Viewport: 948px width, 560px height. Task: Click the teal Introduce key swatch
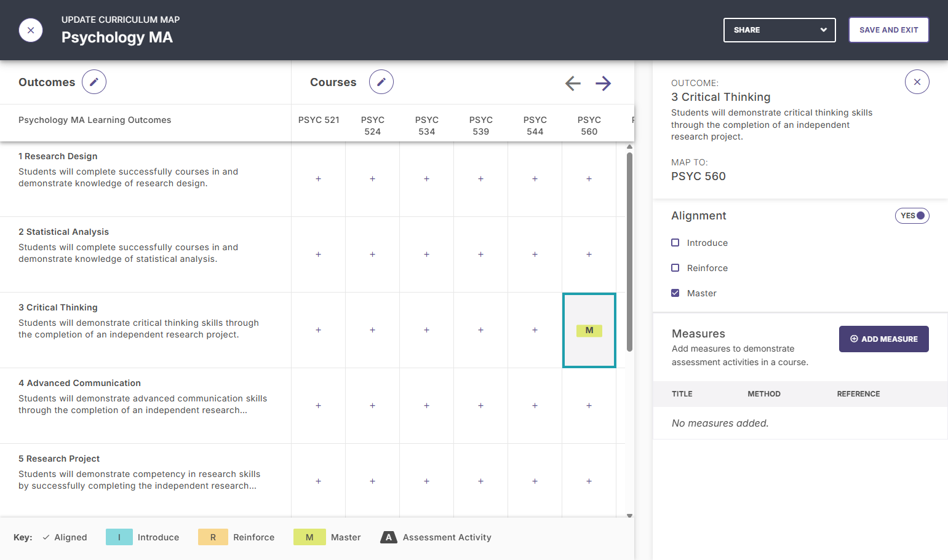(x=119, y=537)
